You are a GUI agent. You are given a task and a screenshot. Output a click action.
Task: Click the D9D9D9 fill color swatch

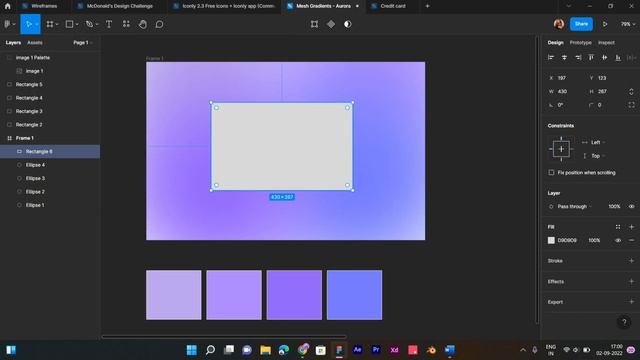click(551, 240)
